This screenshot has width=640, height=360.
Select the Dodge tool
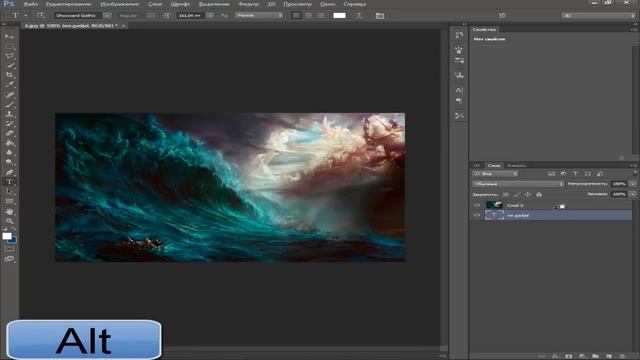point(9,162)
